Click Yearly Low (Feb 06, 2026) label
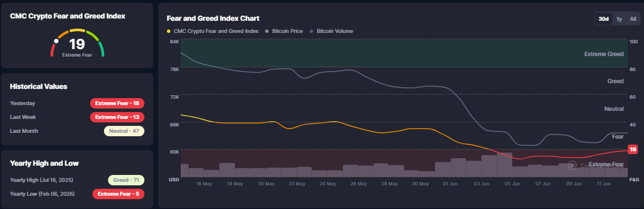This screenshot has width=644, height=209. (42, 194)
